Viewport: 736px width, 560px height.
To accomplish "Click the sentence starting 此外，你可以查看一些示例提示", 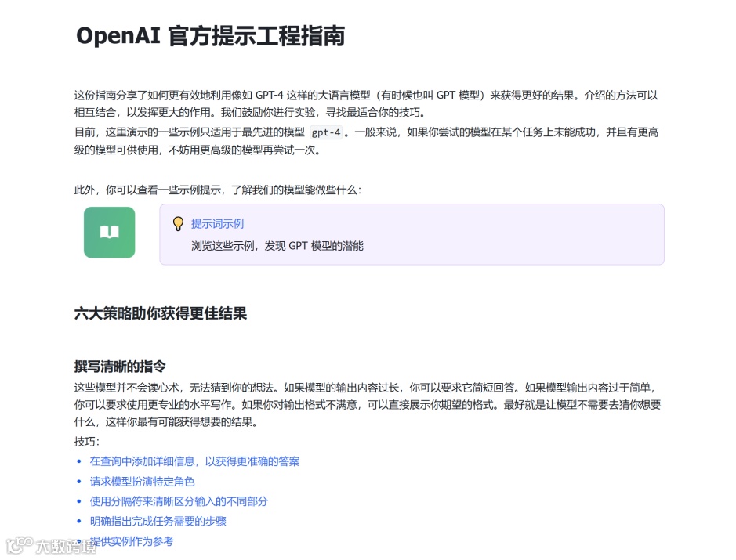I will click(x=218, y=190).
